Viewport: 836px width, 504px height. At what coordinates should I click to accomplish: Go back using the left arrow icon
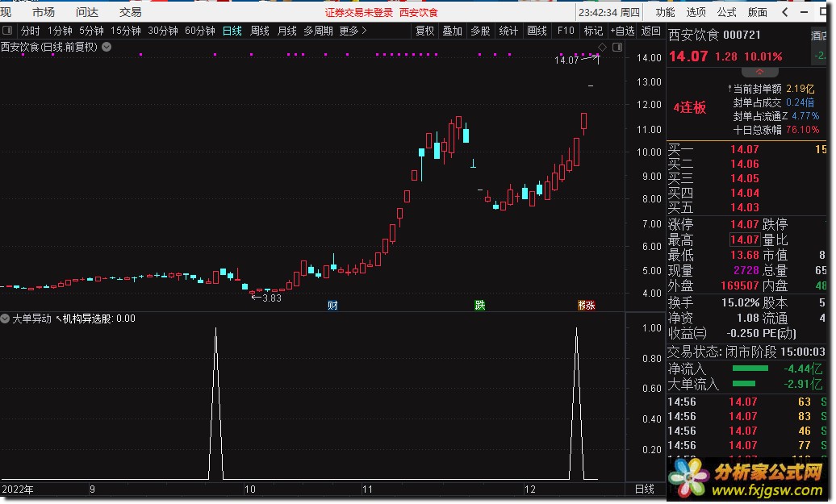coord(784,12)
